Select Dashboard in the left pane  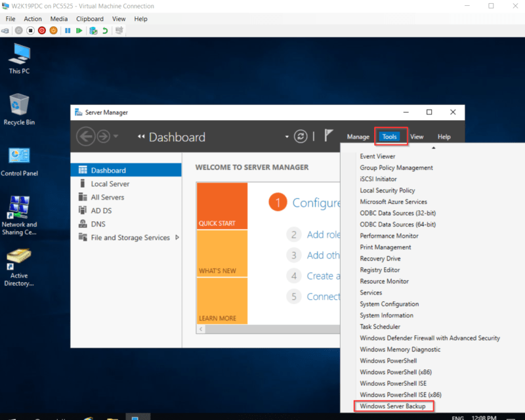pyautogui.click(x=126, y=170)
